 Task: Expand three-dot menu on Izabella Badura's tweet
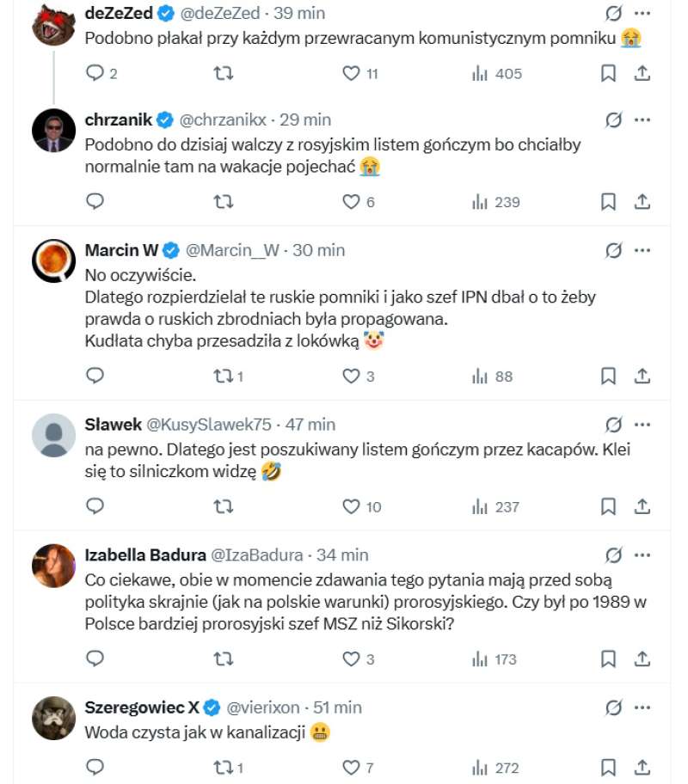click(642, 554)
